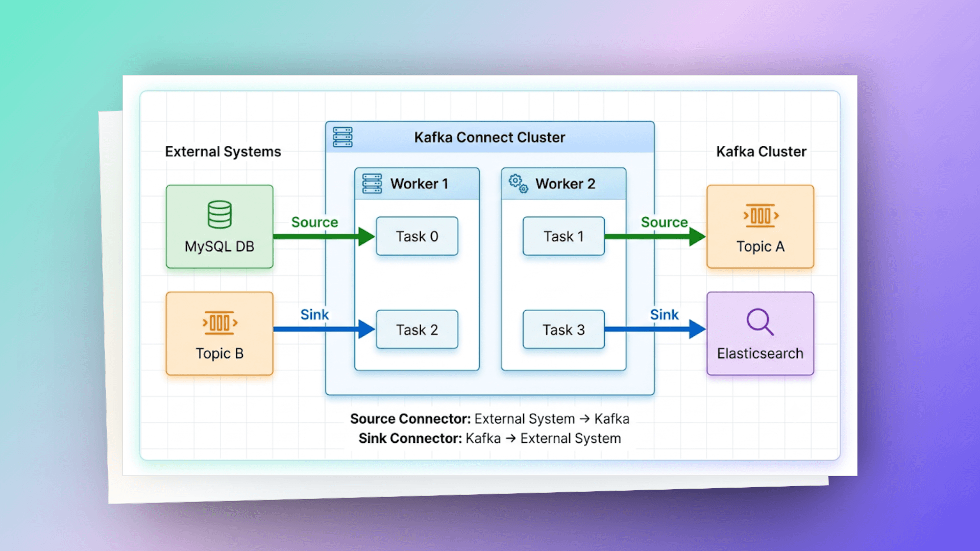Click the blue "Sink" label next to Topic B
Screen dimensions: 980x551
[314, 315]
